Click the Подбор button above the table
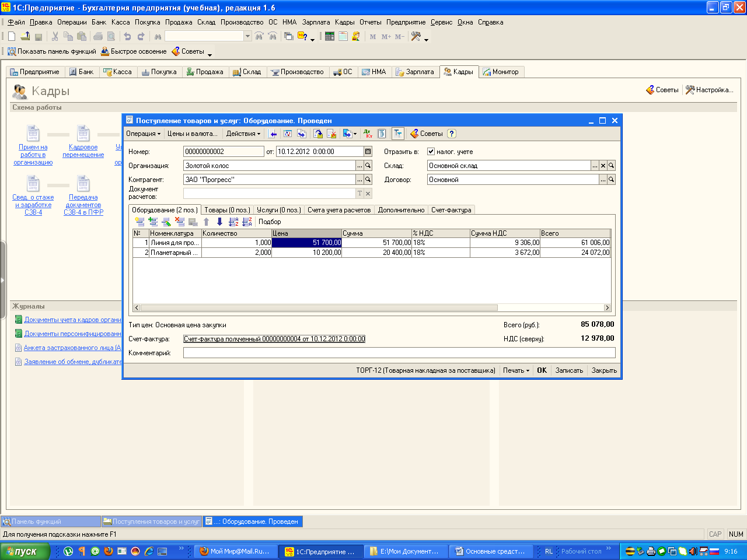 (x=270, y=222)
